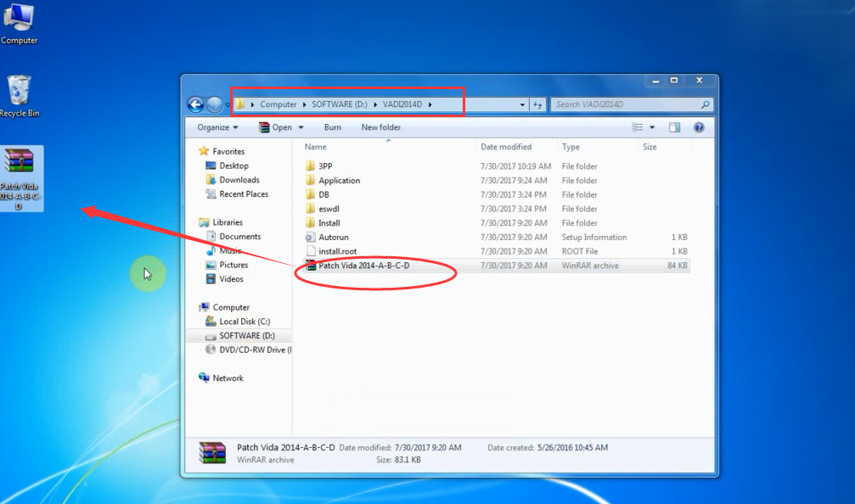Click the Help question mark icon
Image resolution: width=855 pixels, height=504 pixels.
(699, 127)
